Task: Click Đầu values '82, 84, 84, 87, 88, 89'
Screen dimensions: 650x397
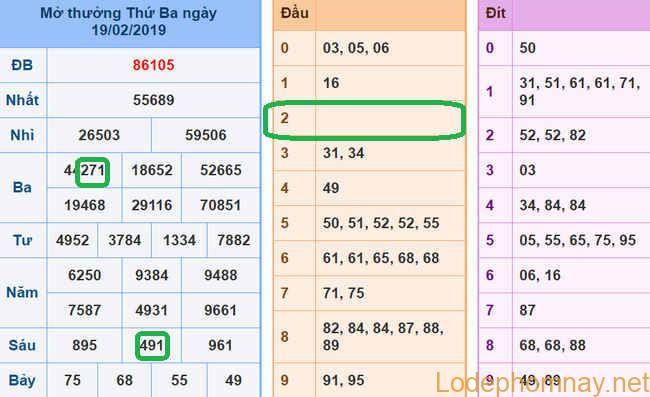Action: coord(383,336)
